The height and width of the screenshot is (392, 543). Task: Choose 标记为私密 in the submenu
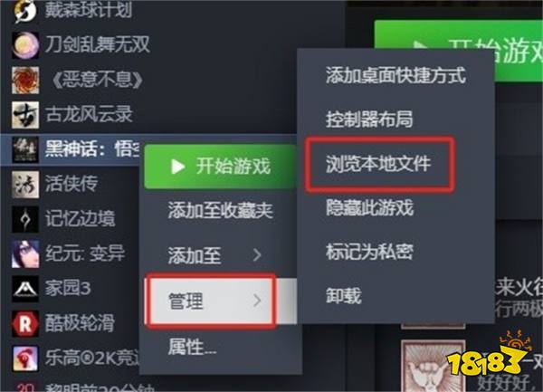click(369, 252)
